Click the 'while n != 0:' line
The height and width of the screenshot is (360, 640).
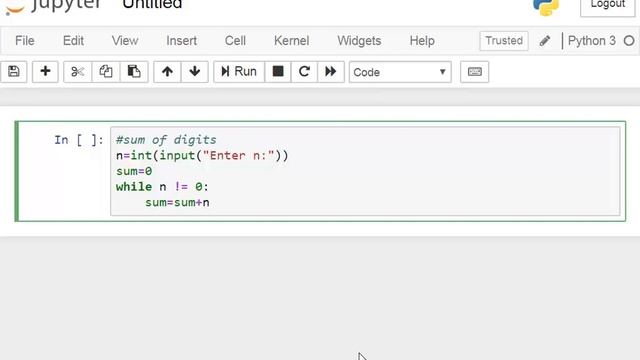pos(162,187)
